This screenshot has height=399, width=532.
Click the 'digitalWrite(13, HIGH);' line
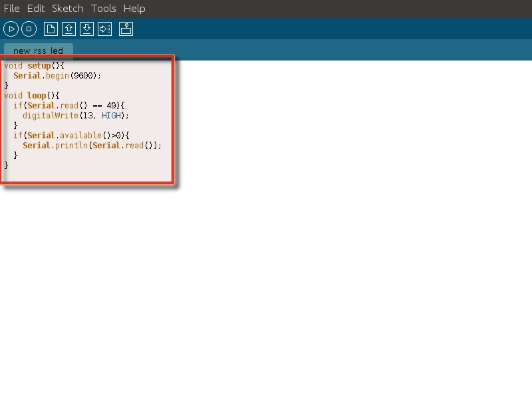coord(76,115)
